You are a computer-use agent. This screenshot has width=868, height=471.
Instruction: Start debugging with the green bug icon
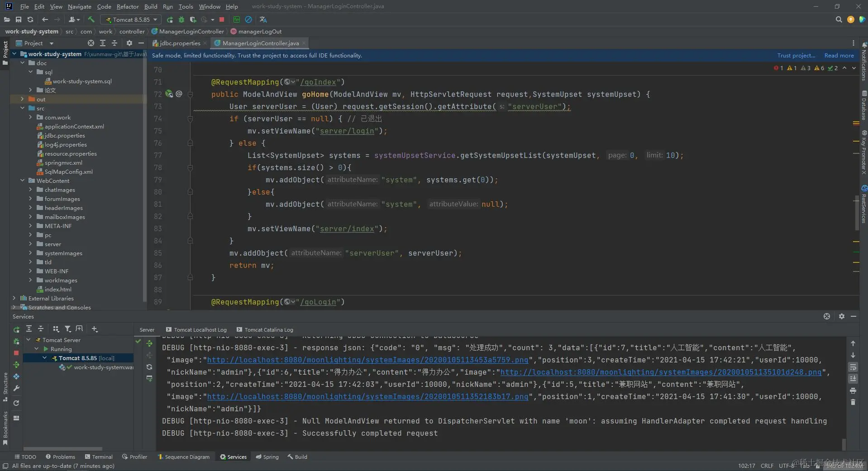pyautogui.click(x=181, y=19)
